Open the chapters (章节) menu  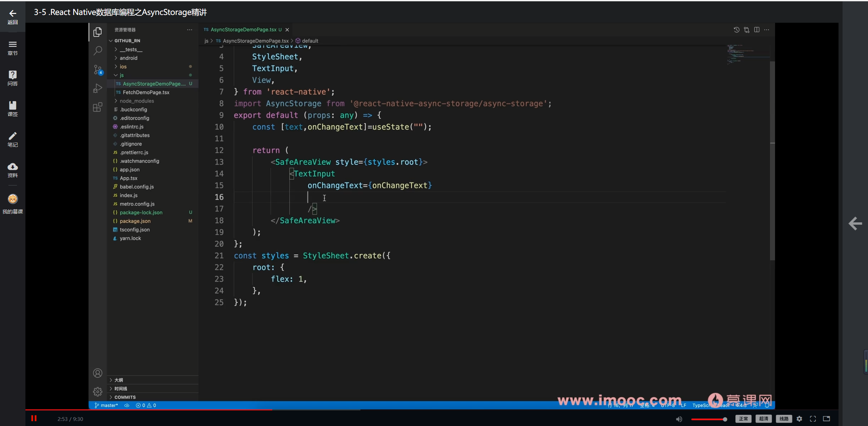point(13,48)
